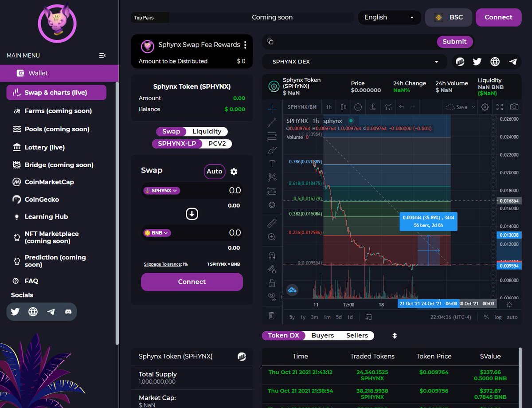The height and width of the screenshot is (408, 532).
Task: Select the ruler measure tool
Action: [x=272, y=224]
